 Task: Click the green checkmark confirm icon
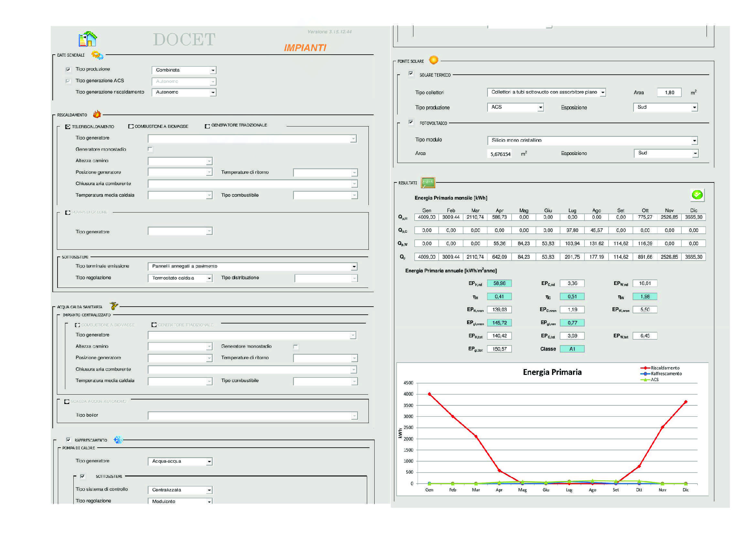(x=697, y=195)
